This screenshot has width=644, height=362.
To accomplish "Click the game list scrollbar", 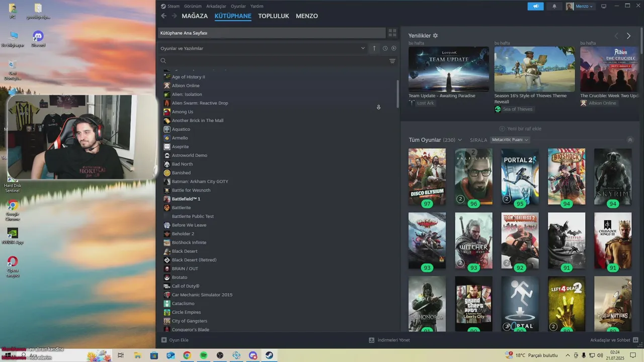I will (x=398, y=93).
